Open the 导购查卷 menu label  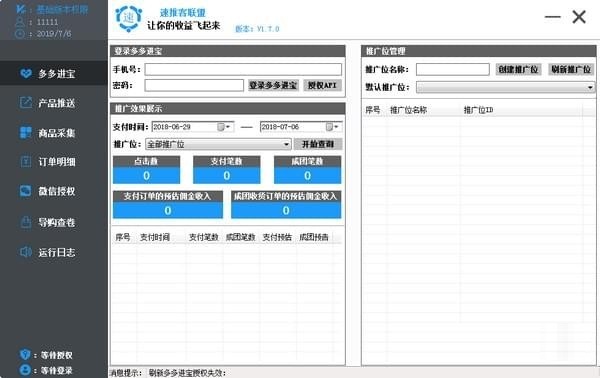57,222
